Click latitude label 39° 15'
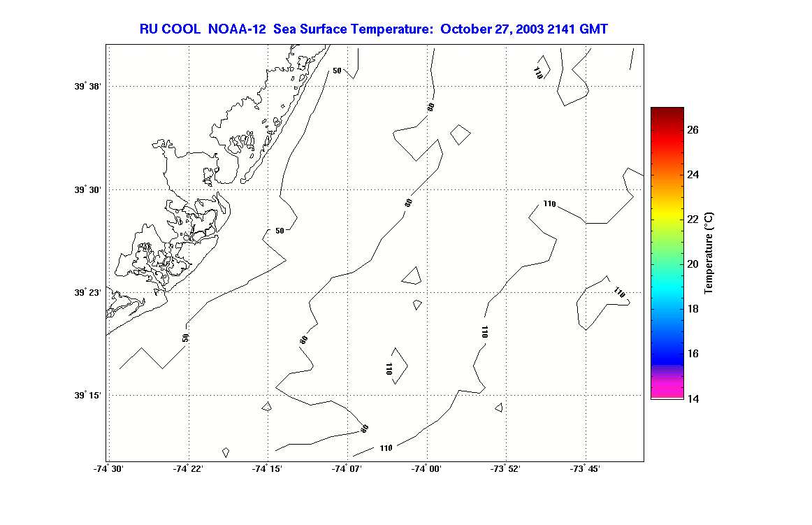Viewport: 812px width, 525px height. pyautogui.click(x=87, y=396)
